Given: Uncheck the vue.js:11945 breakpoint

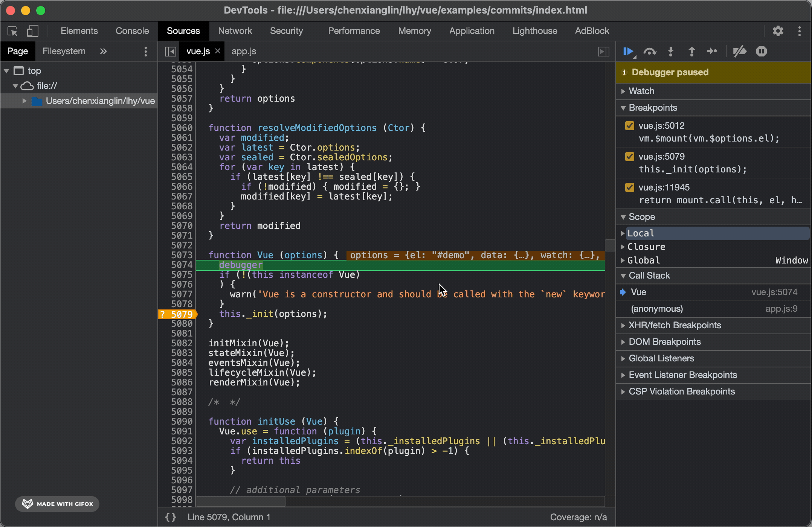Looking at the screenshot, I should click(x=629, y=187).
